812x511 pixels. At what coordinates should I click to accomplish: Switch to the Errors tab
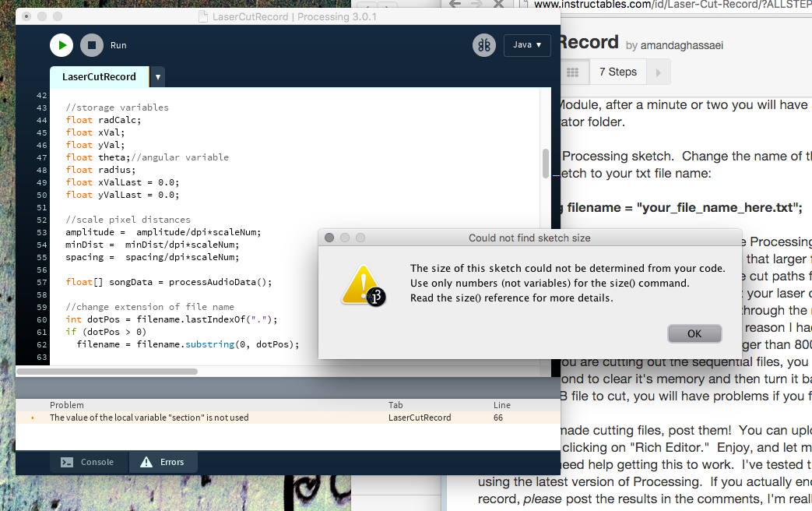pyautogui.click(x=162, y=462)
